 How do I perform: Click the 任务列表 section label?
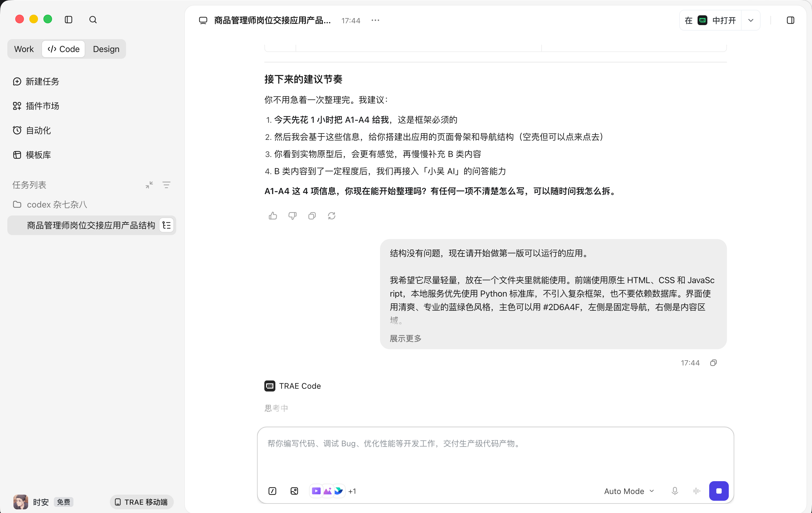(29, 185)
